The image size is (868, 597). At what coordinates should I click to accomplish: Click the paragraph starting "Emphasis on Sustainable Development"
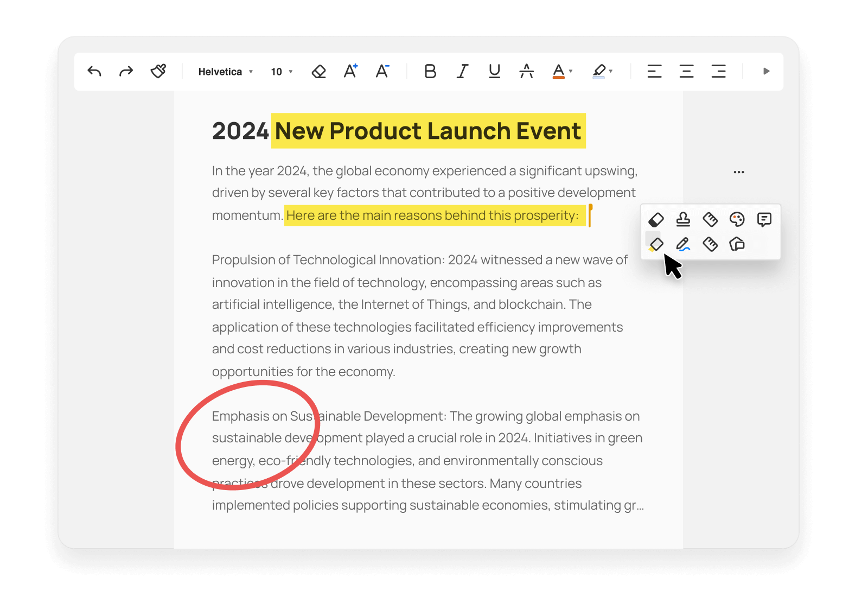point(428,461)
